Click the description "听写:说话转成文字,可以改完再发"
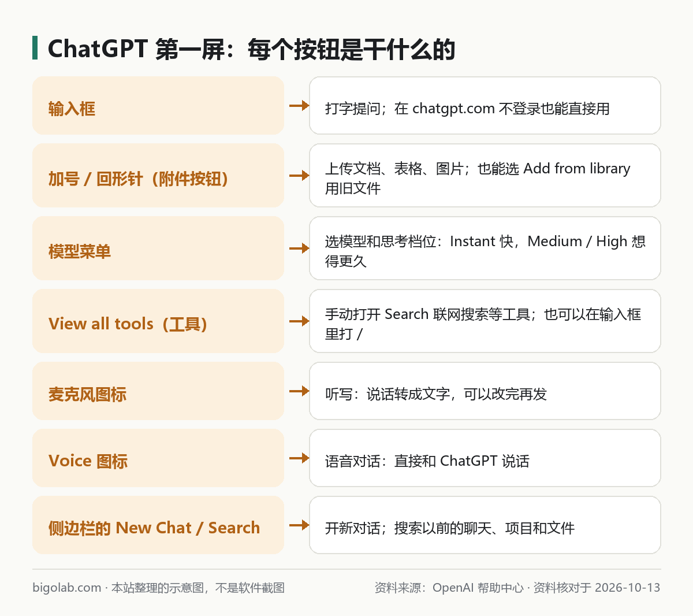 tap(436, 394)
